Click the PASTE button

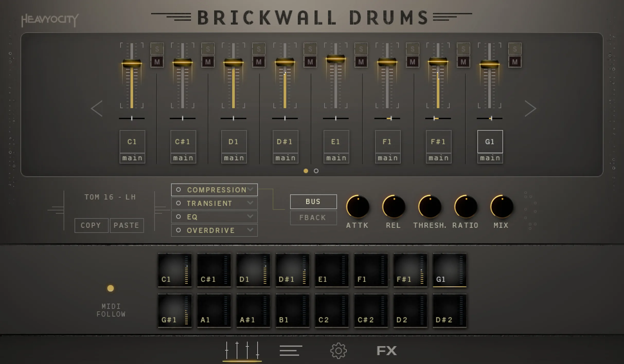pos(127,225)
